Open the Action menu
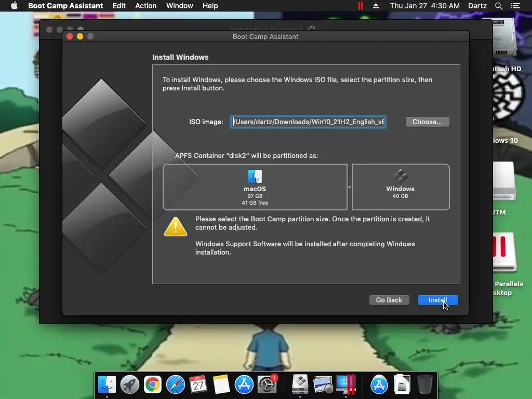The height and width of the screenshot is (399, 532). coord(146,6)
